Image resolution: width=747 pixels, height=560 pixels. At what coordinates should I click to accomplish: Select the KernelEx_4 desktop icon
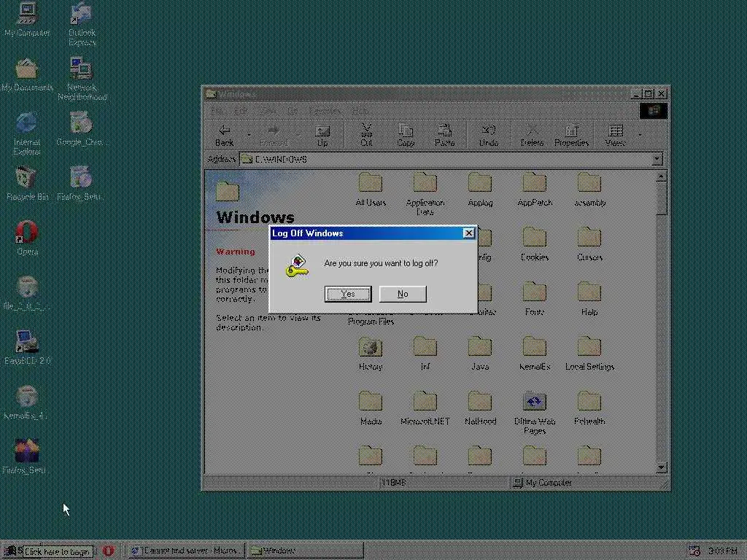27,402
